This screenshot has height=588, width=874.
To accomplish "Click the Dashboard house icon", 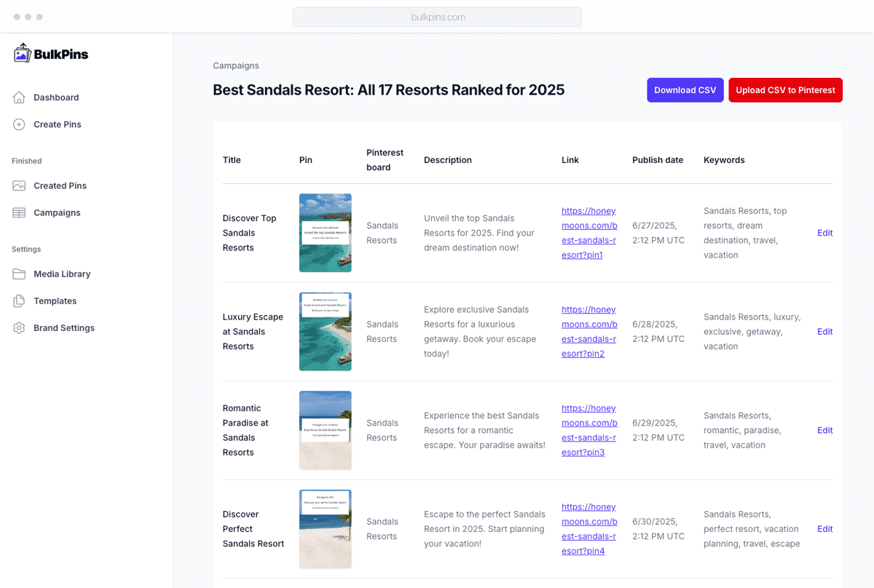I will (19, 98).
